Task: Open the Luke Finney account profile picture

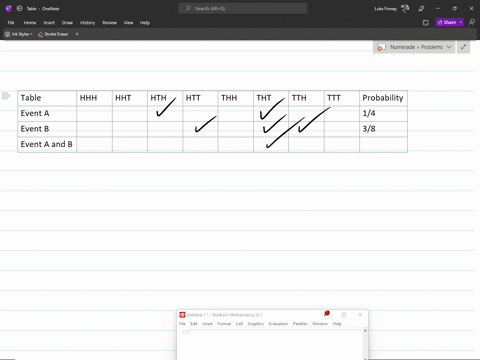Action: pyautogui.click(x=405, y=8)
